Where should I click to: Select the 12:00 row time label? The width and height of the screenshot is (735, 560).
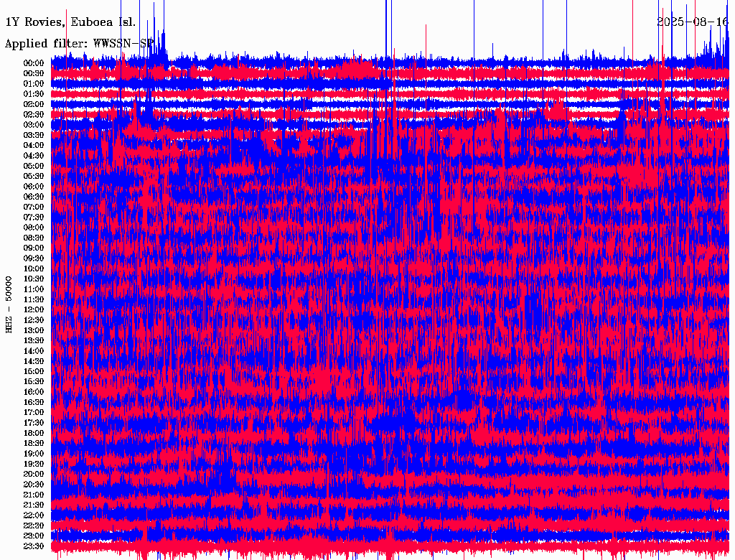coord(34,309)
